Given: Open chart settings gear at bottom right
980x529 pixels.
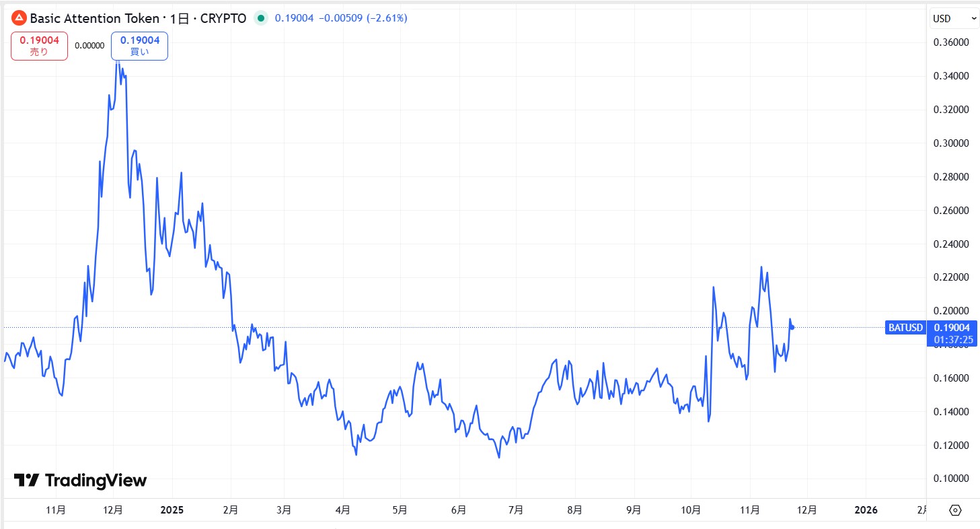Looking at the screenshot, I should pos(955,510).
